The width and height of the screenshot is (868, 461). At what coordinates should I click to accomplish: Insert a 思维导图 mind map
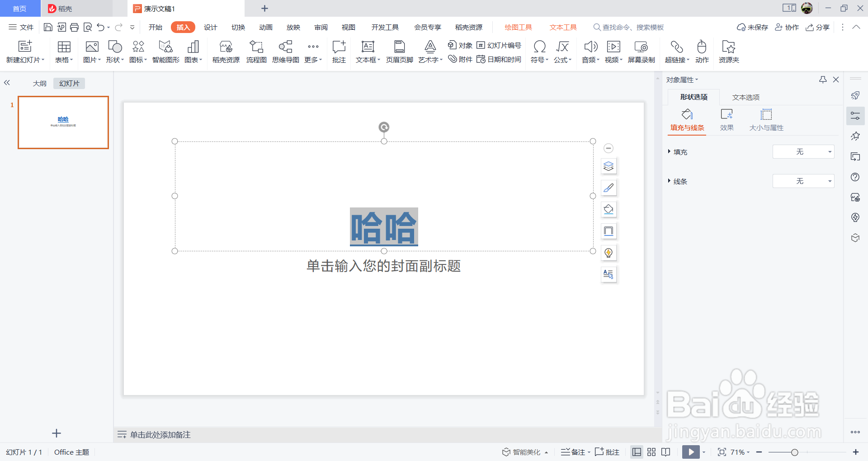click(x=285, y=51)
